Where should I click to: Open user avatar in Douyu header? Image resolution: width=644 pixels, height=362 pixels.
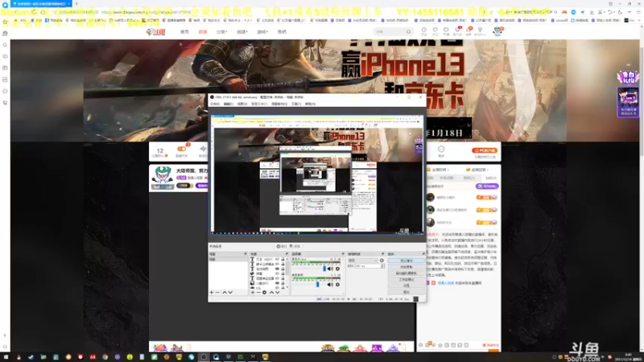coord(497,31)
